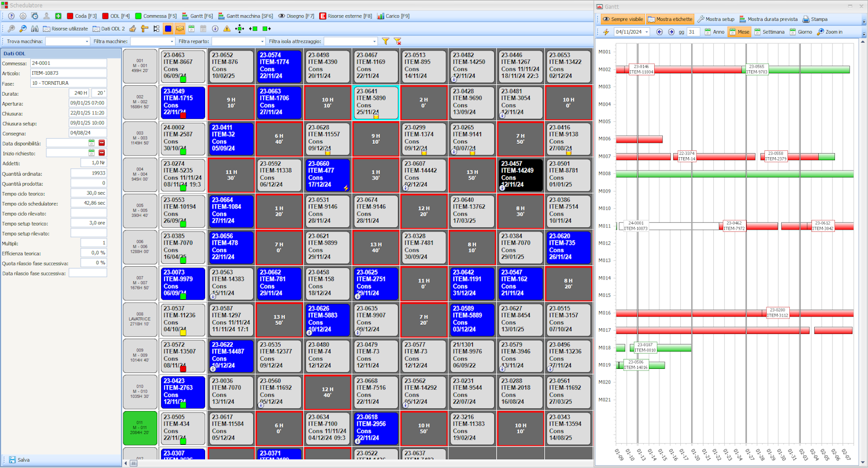Click the thumbs-up hand icon

pos(133,28)
